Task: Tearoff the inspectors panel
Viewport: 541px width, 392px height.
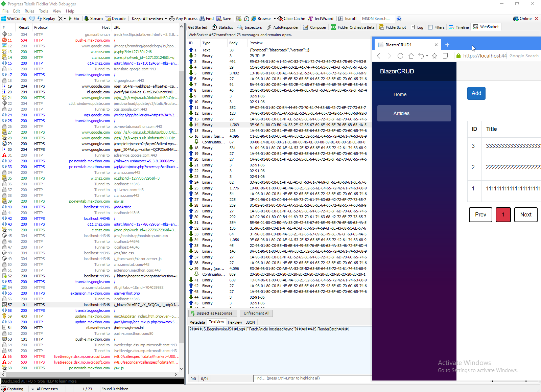Action: tap(348, 19)
